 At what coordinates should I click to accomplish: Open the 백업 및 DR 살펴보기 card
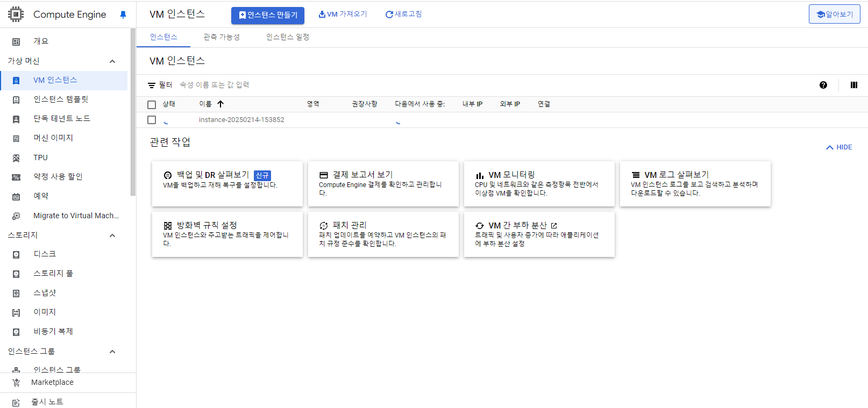(x=227, y=184)
